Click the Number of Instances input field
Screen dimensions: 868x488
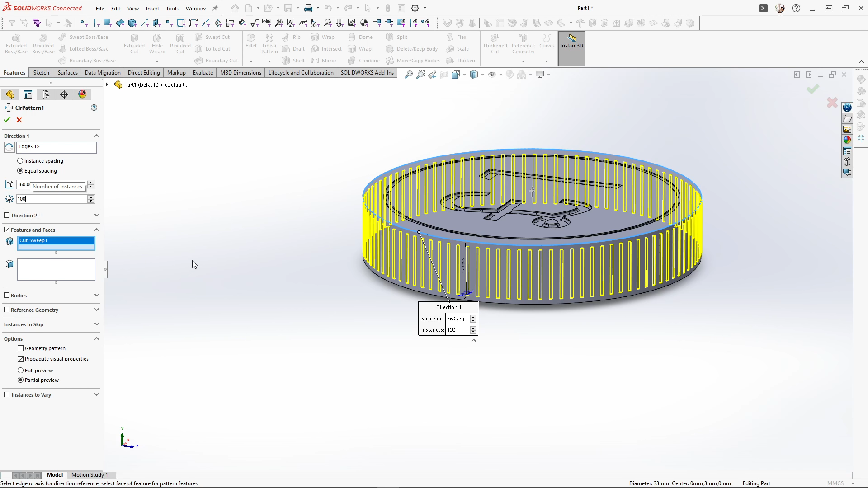point(52,199)
